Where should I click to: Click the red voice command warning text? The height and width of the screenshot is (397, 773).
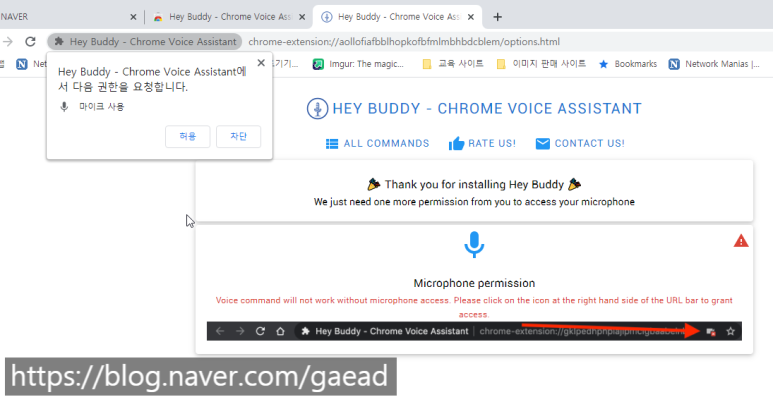click(x=474, y=307)
